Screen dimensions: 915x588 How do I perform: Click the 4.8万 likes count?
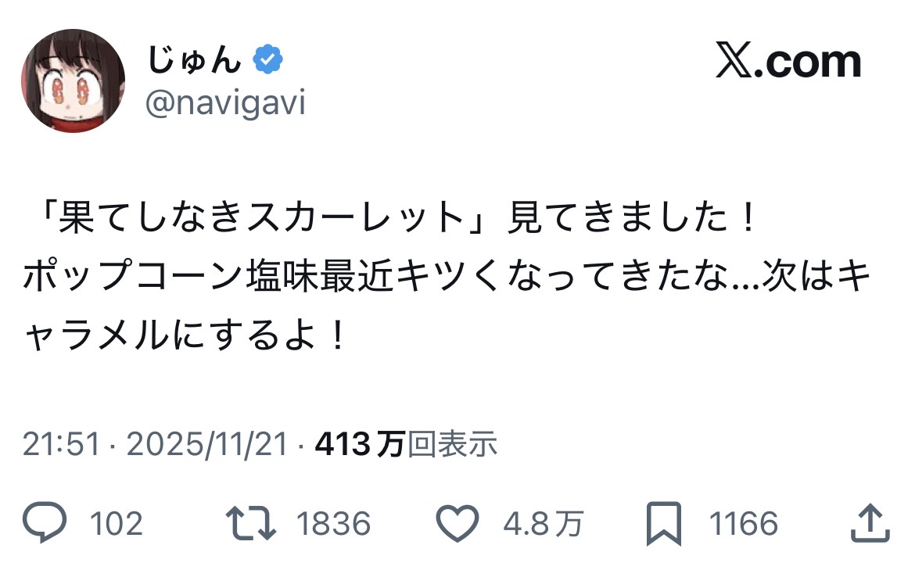(542, 523)
